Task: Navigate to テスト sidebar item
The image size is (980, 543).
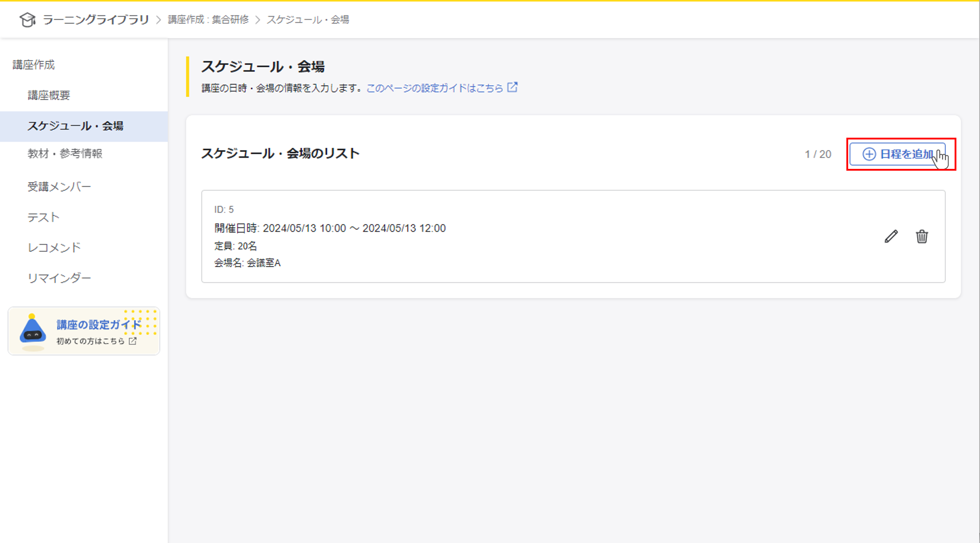Action: [x=43, y=217]
